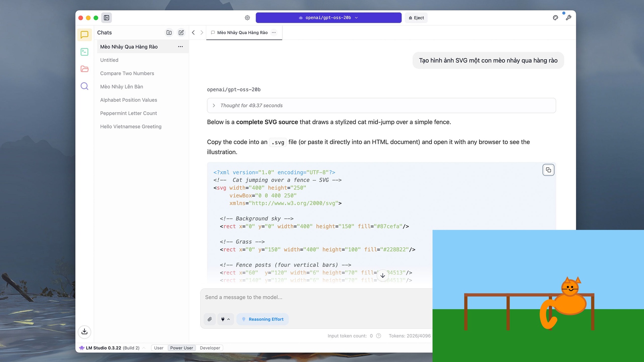
Task: Expand the Thought for 49.37 seconds section
Action: pyautogui.click(x=251, y=106)
